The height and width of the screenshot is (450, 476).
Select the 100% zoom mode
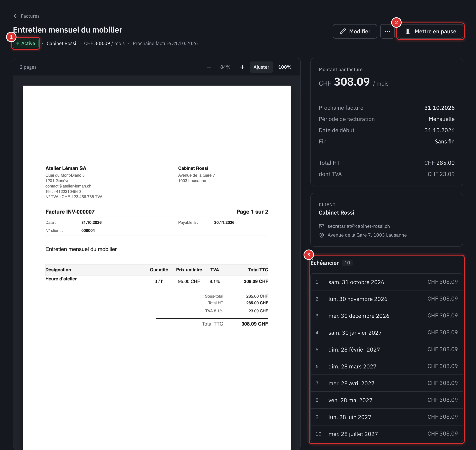[x=284, y=67]
